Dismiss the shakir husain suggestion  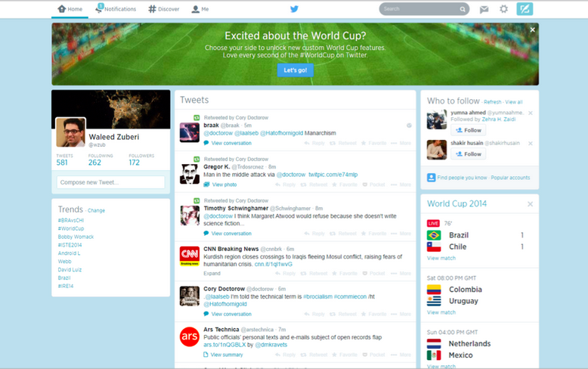click(x=531, y=143)
